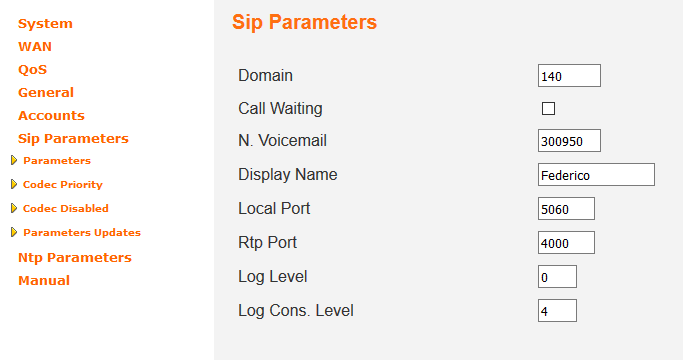Select the Local Port field
Screen dimensions: 683x360
point(566,208)
